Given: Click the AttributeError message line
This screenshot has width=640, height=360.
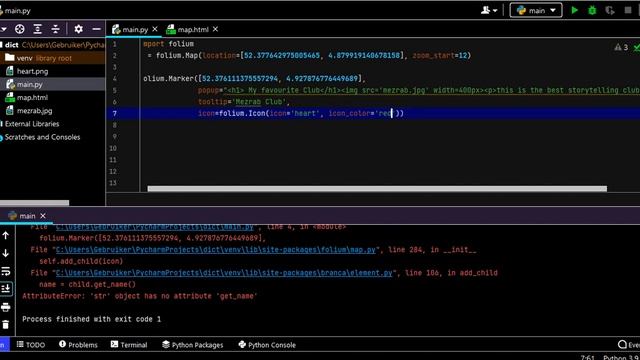Looking at the screenshot, I should tap(140, 296).
